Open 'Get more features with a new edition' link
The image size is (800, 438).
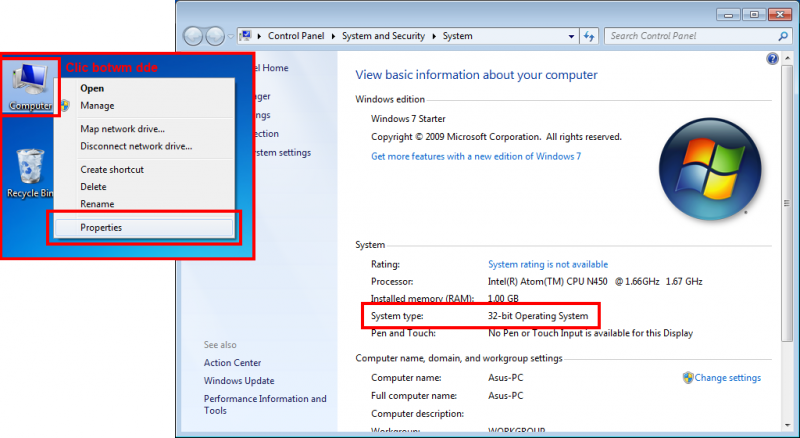(475, 156)
